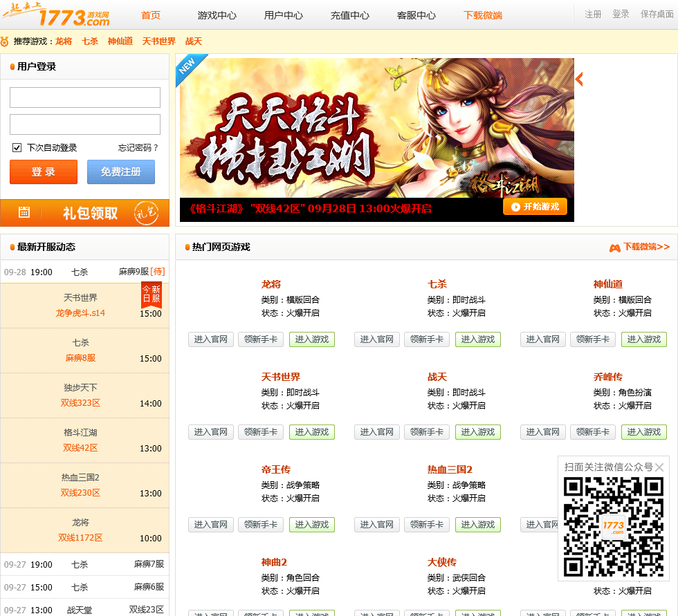Viewport: 678px width, 616px height.
Task: Click the NEW corner ribbon on banner
Action: [x=188, y=67]
